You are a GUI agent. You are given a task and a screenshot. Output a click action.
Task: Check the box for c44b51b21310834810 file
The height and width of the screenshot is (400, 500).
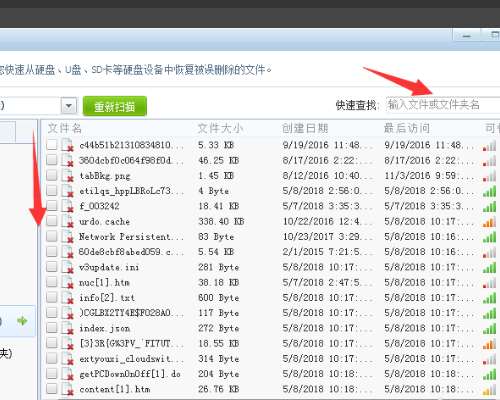coord(52,144)
